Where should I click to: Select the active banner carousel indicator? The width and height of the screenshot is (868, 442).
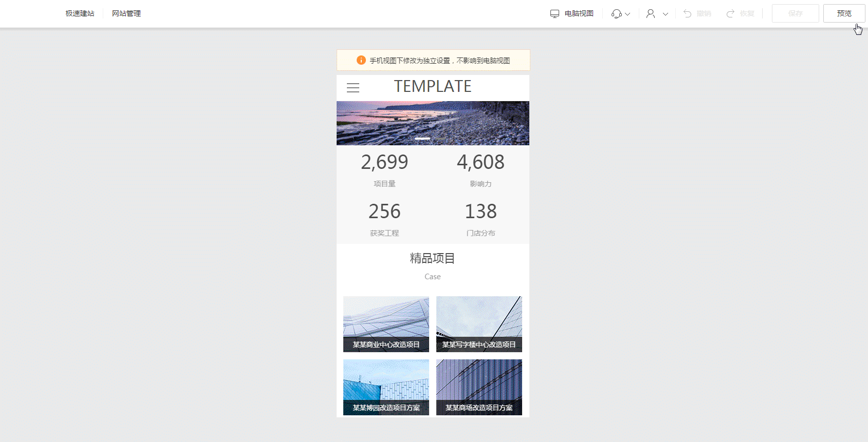point(422,139)
